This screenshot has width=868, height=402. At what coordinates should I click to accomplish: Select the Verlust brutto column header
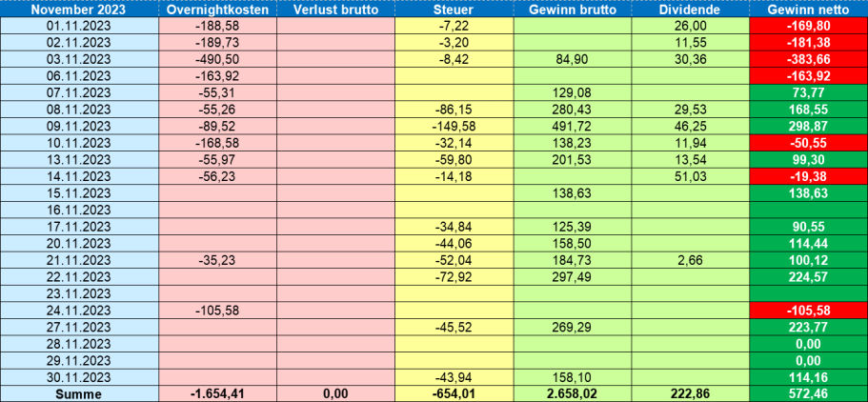(x=335, y=10)
